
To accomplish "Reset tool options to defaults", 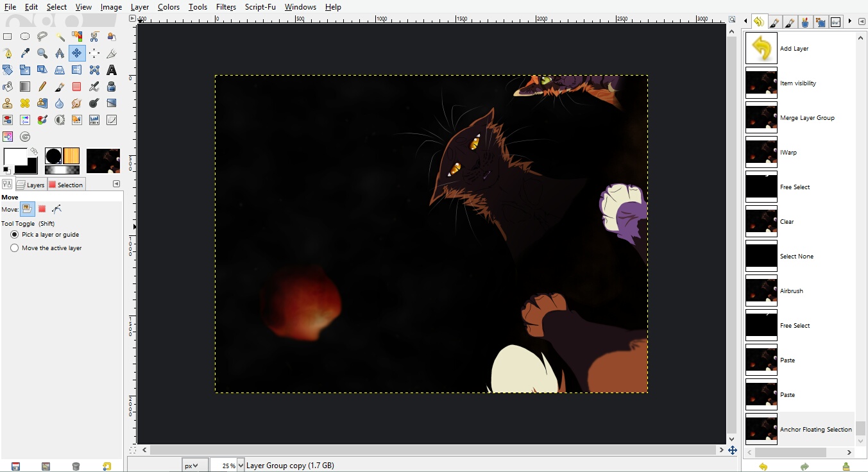I will (106, 466).
